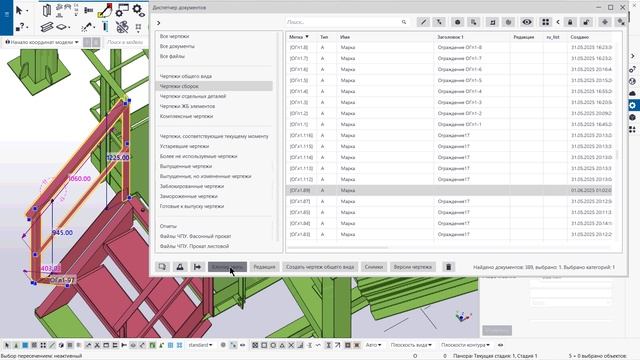Image resolution: width=640 pixels, height=360 pixels.
Task: Click the dark button under the mouse cursor
Action: coord(227,267)
